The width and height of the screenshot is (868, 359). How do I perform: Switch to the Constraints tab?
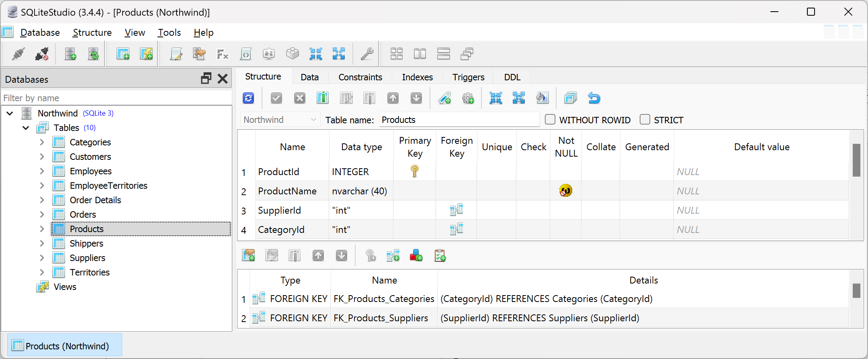(360, 77)
